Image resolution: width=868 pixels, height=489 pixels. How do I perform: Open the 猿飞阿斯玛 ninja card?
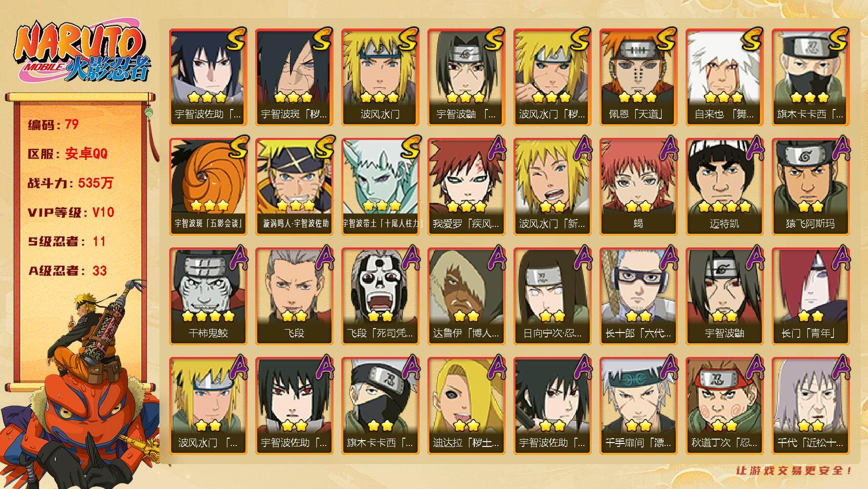tap(810, 187)
